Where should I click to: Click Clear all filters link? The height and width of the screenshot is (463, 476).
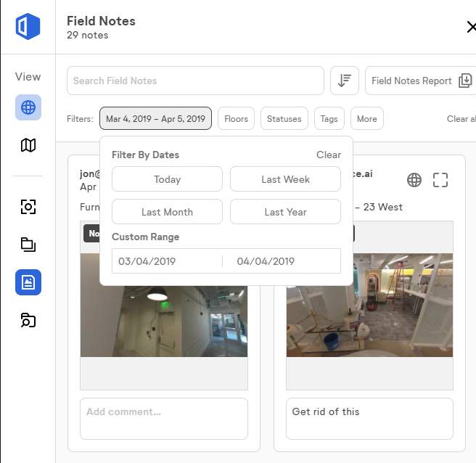461,119
